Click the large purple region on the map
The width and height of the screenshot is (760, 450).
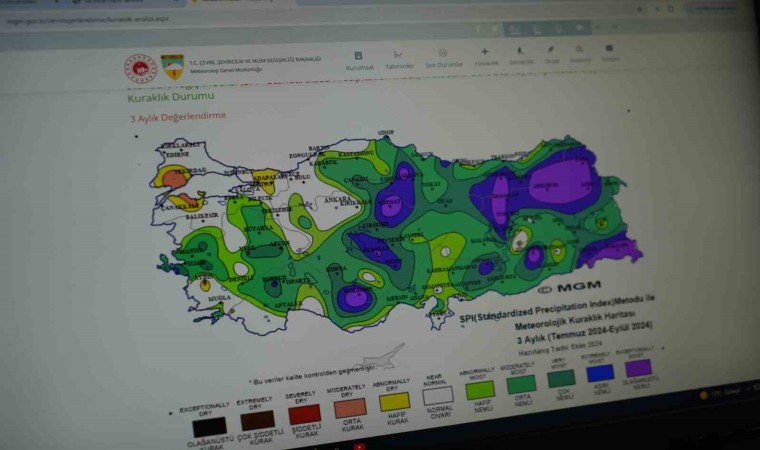tap(560, 182)
